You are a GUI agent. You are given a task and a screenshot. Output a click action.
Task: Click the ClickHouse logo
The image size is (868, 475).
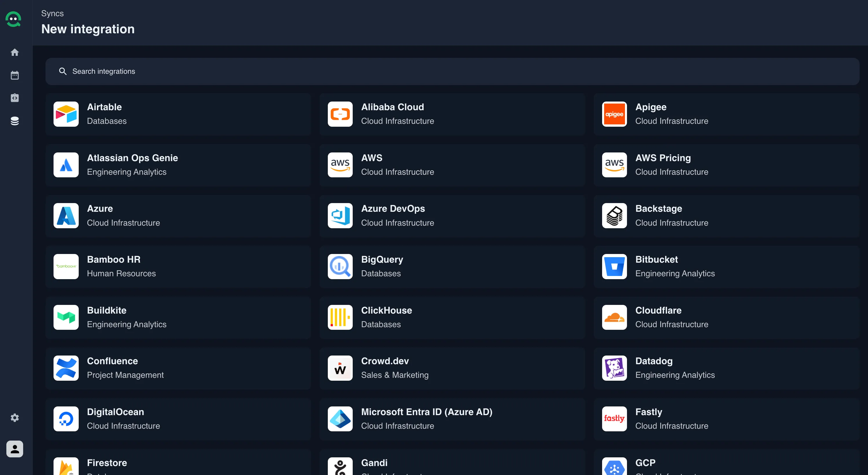(x=340, y=317)
